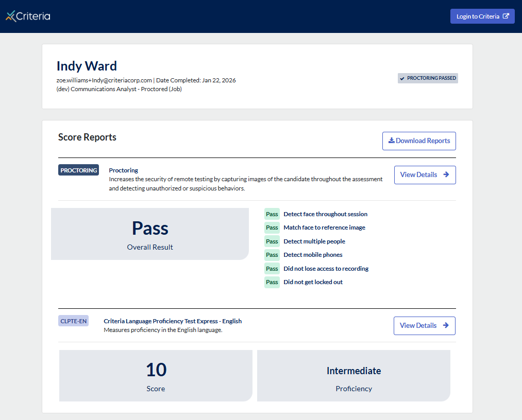The height and width of the screenshot is (420, 522).
Task: Click the PROCTORING tag label
Action: pyautogui.click(x=78, y=170)
